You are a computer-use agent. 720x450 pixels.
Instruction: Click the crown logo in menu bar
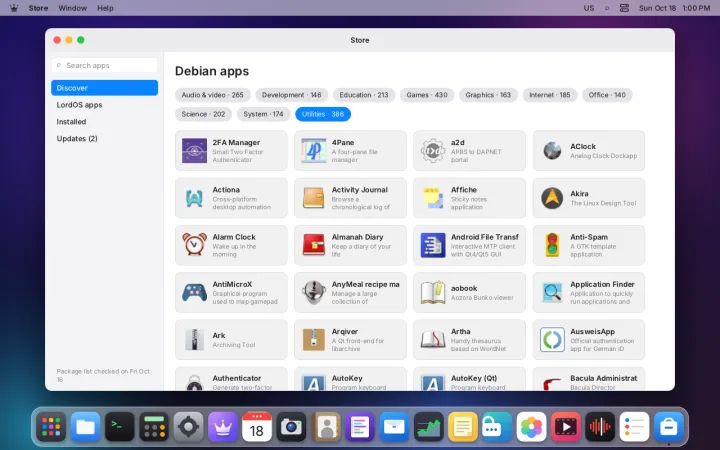(x=14, y=8)
